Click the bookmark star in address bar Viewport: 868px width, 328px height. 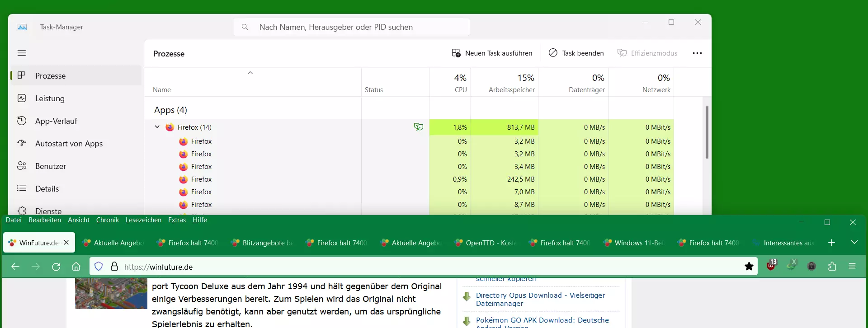pos(749,267)
